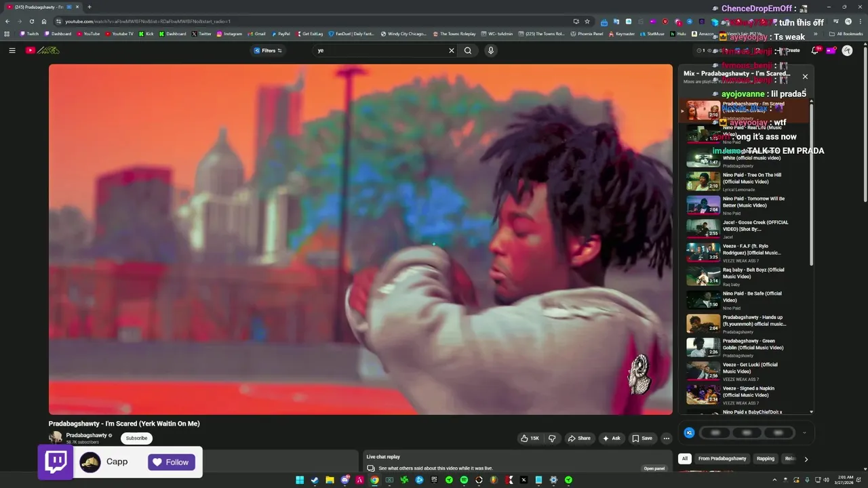The image size is (868, 488).
Task: Open the Kick bookmark
Action: coord(146,33)
